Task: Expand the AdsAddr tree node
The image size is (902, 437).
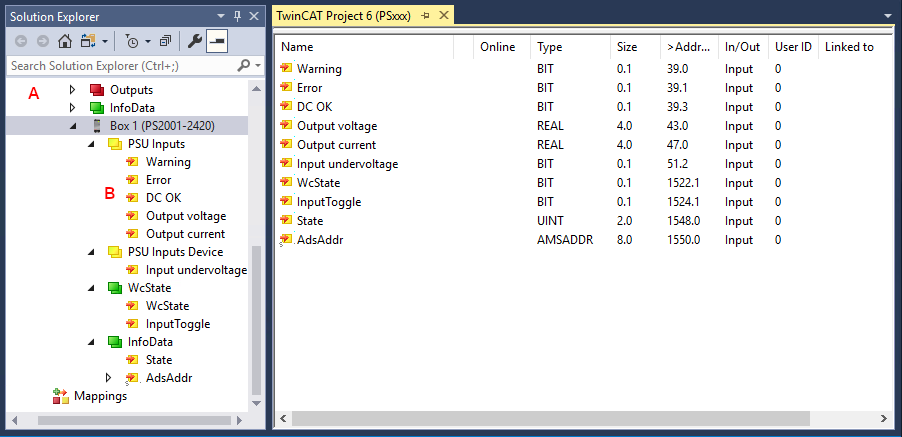Action: 109,378
